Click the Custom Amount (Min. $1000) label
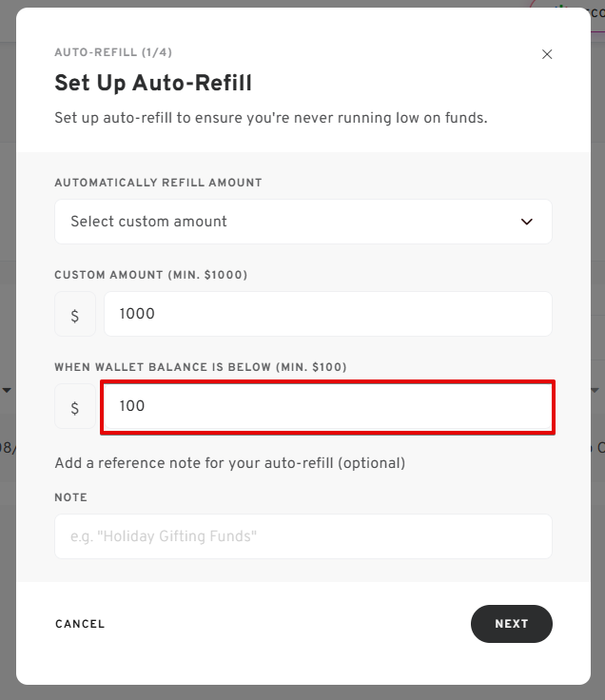The image size is (605, 700). click(150, 275)
